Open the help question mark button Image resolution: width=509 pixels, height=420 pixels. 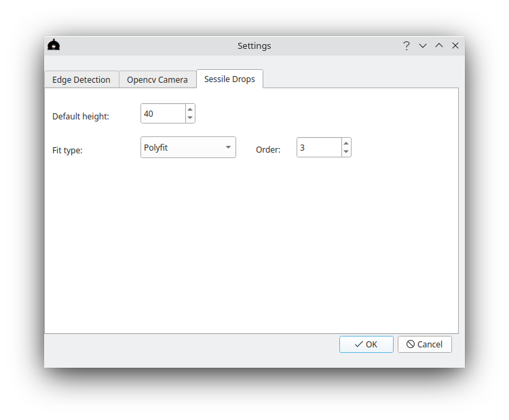point(407,45)
